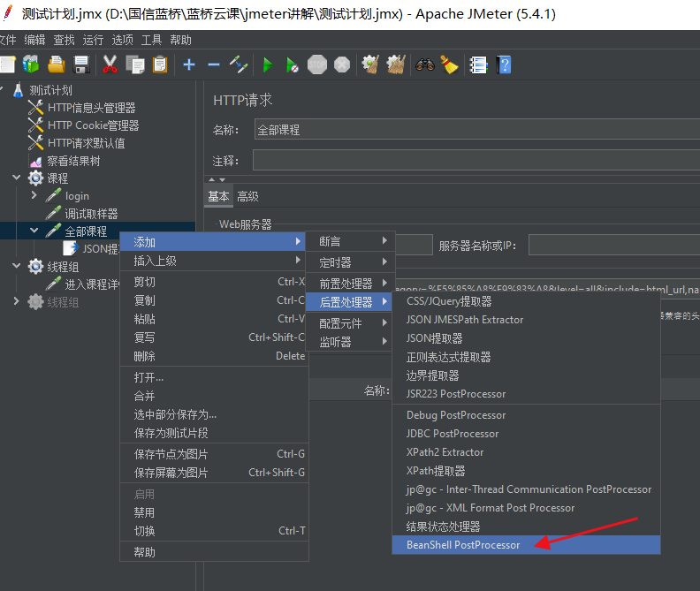
Task: Add a BeanShell PostProcessor
Action: tap(527, 545)
